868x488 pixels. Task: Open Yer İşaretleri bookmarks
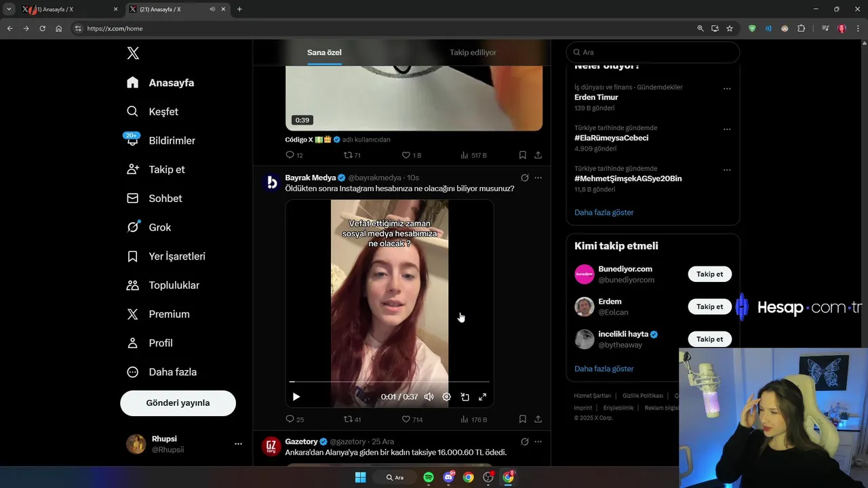pos(166,256)
